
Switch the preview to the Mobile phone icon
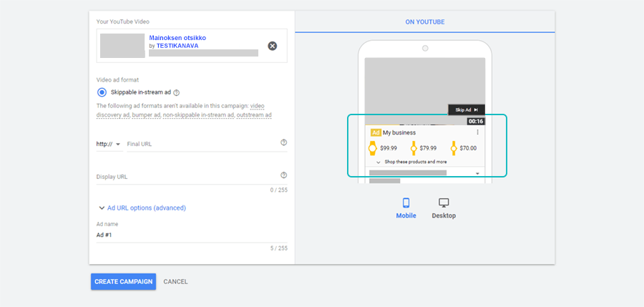point(406,203)
